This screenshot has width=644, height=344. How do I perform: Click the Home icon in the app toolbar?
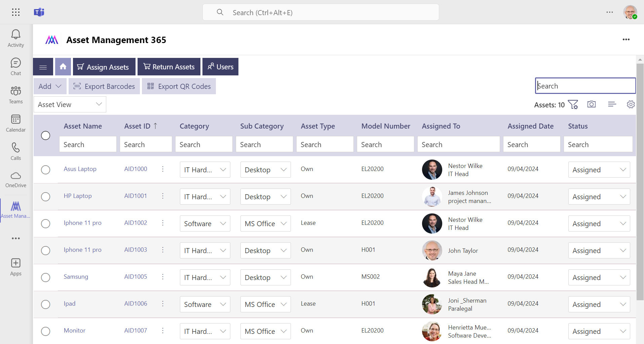63,66
